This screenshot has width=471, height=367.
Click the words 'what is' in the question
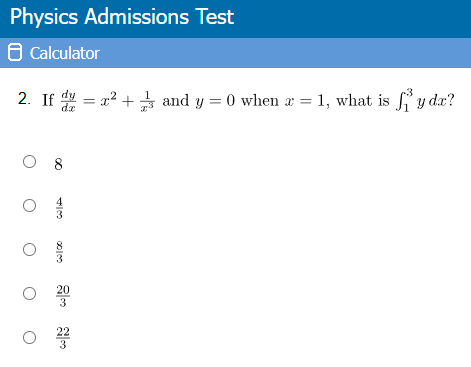(x=363, y=100)
